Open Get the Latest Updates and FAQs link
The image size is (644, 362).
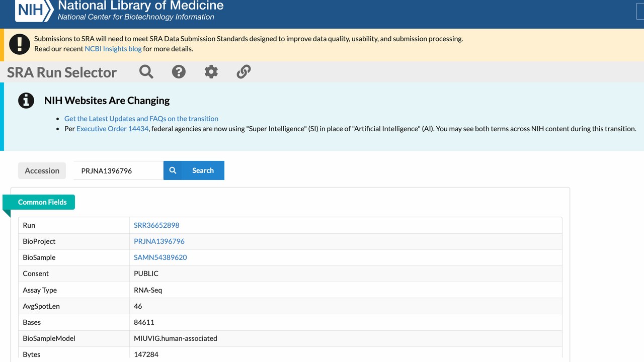point(141,119)
